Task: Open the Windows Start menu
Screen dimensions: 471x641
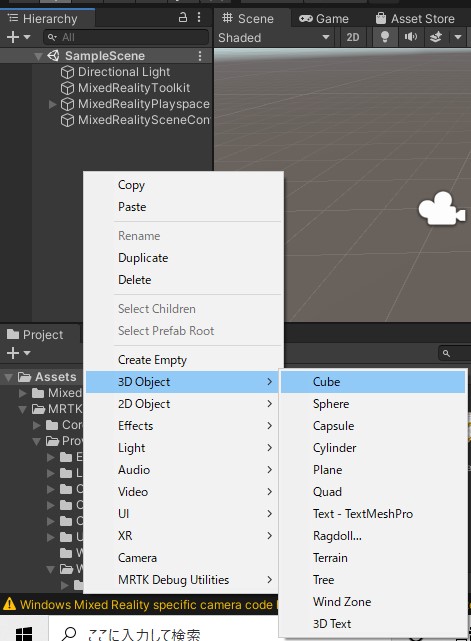Action: (24, 634)
